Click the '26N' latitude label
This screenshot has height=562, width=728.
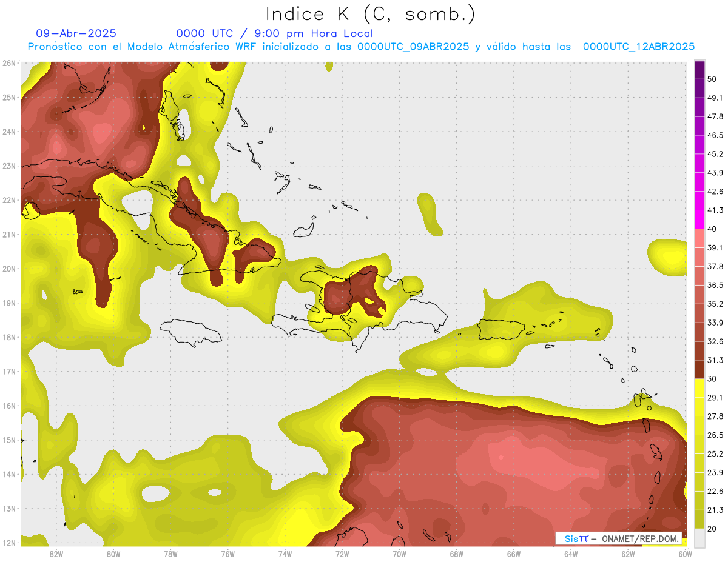pos(8,63)
